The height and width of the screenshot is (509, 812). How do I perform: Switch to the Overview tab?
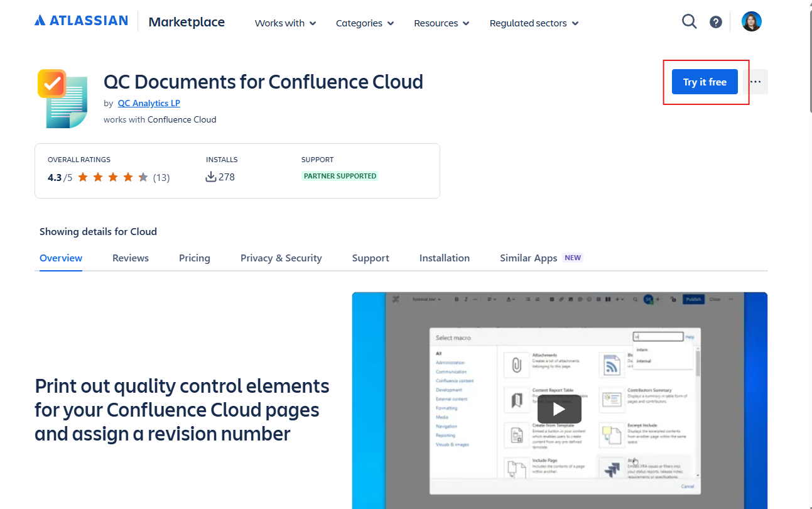[61, 258]
